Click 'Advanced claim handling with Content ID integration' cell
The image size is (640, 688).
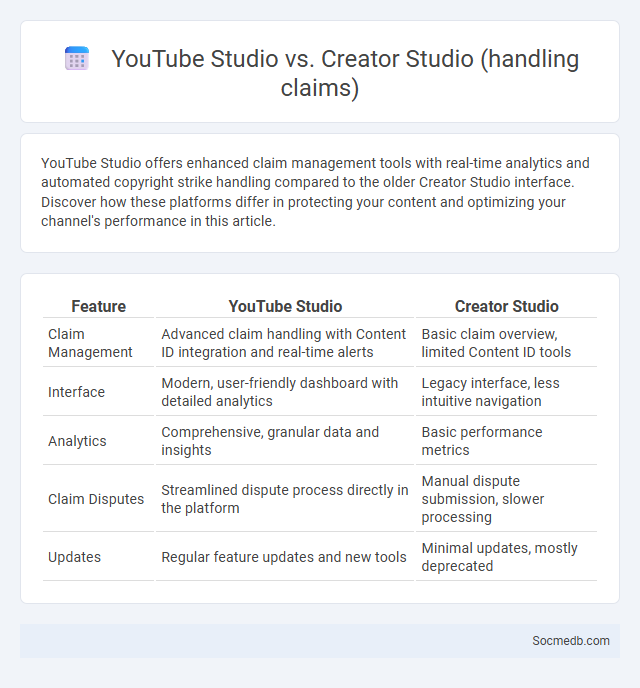285,343
